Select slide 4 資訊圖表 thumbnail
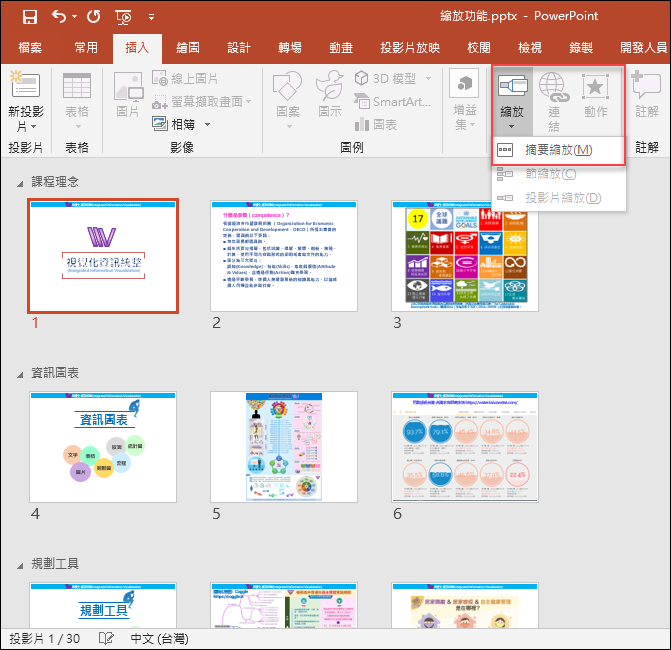671x650 pixels. (103, 447)
